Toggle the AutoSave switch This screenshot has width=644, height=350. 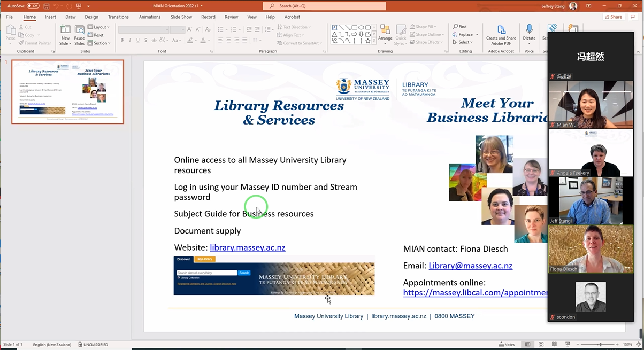pos(33,6)
